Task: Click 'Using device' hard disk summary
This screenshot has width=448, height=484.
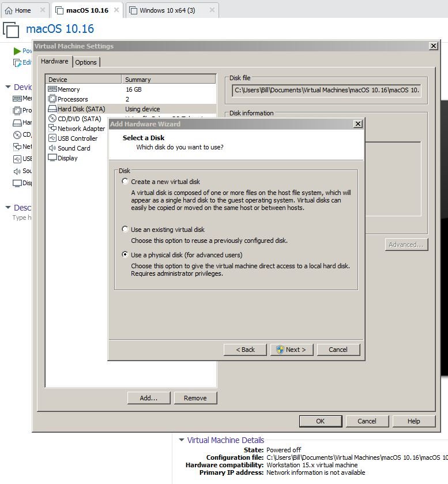Action: (142, 109)
